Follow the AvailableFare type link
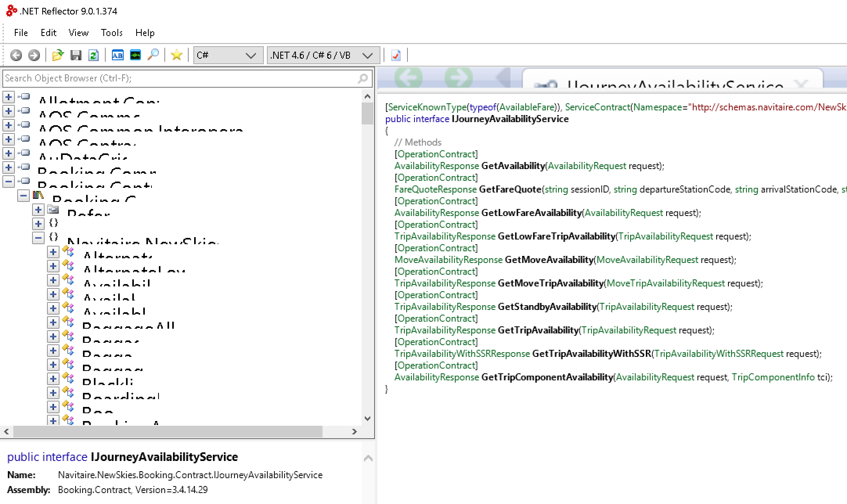 click(x=527, y=107)
